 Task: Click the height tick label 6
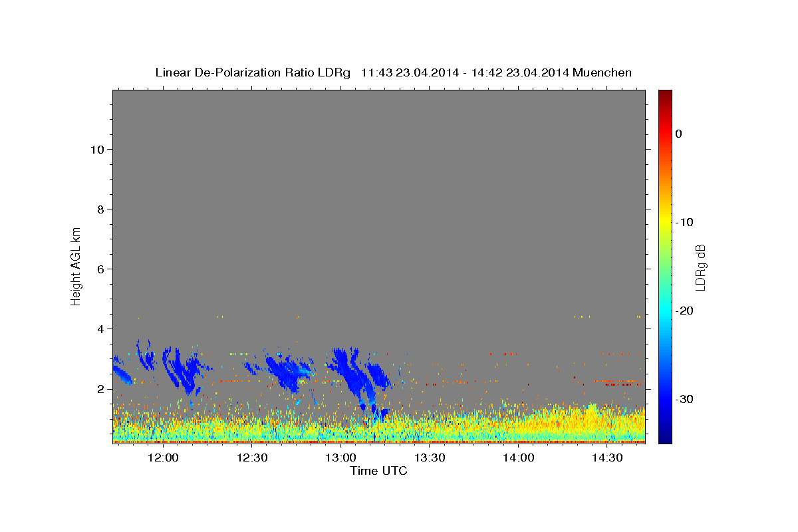tap(100, 269)
